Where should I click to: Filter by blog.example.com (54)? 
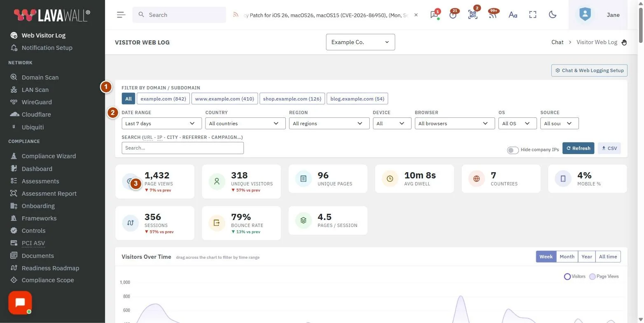tap(357, 99)
